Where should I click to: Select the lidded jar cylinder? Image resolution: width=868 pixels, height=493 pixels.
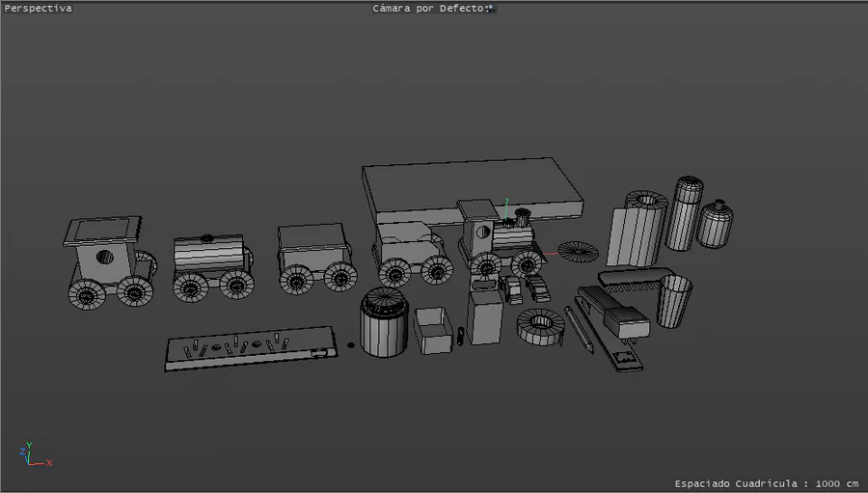384,322
